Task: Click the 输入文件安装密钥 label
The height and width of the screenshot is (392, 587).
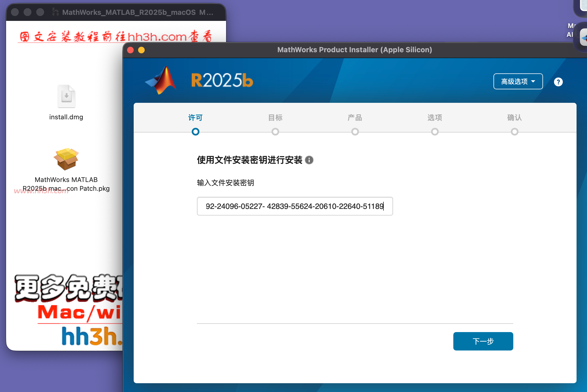Action: (226, 183)
